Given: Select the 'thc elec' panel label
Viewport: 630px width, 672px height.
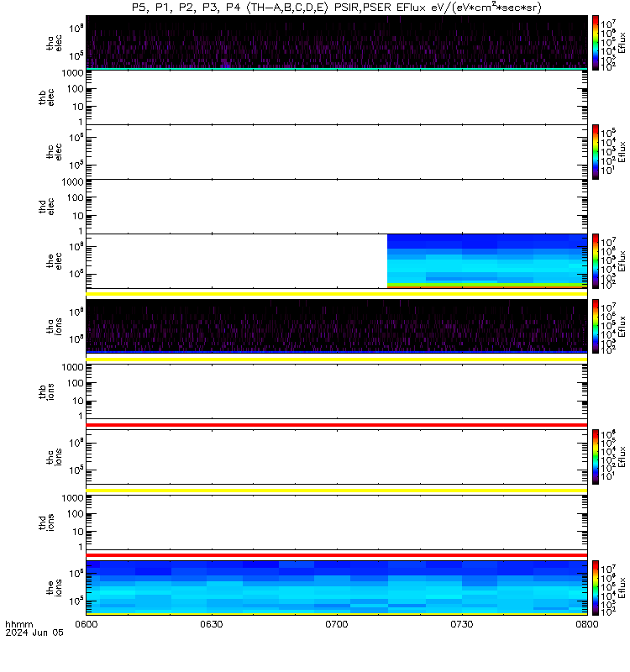Looking at the screenshot, I should click(x=55, y=152).
